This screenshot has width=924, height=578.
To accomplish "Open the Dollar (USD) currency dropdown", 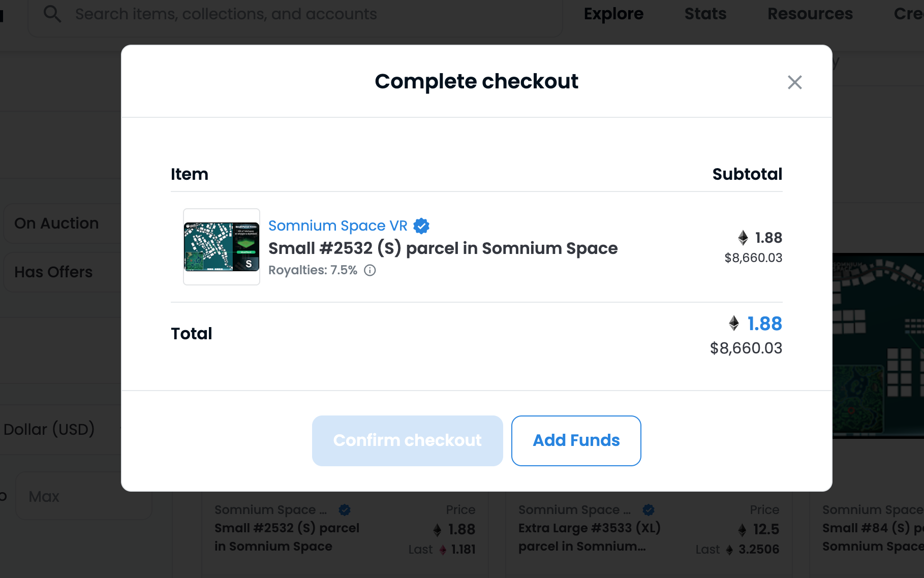I will [61, 430].
